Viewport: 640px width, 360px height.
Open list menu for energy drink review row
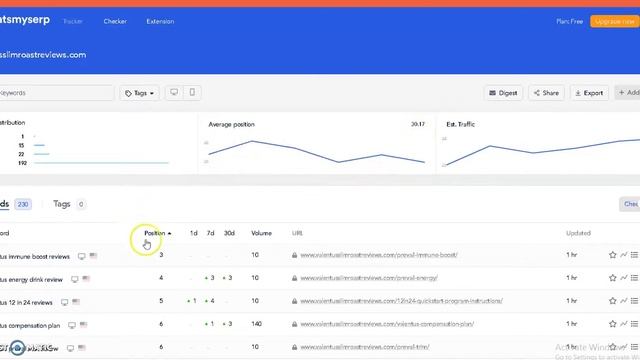click(634, 278)
